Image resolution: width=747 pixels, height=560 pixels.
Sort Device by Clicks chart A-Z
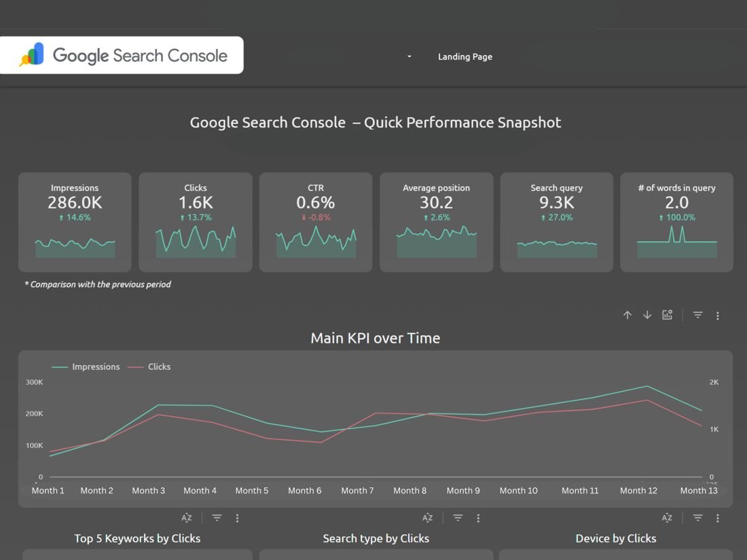[x=667, y=518]
